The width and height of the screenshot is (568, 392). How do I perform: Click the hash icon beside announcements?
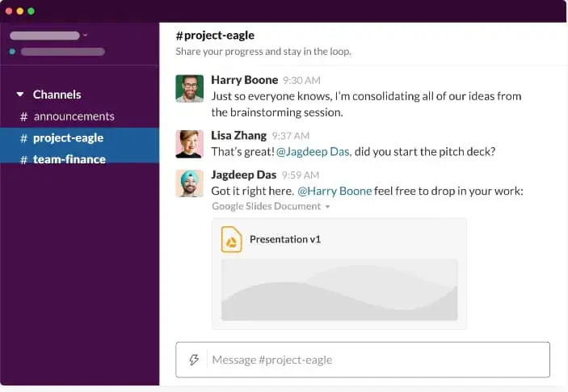[24, 116]
